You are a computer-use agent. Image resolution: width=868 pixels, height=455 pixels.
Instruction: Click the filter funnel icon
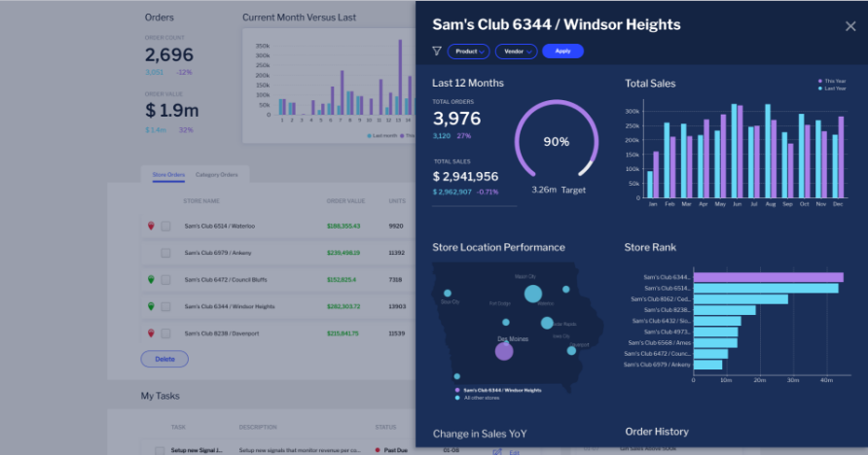pyautogui.click(x=437, y=52)
